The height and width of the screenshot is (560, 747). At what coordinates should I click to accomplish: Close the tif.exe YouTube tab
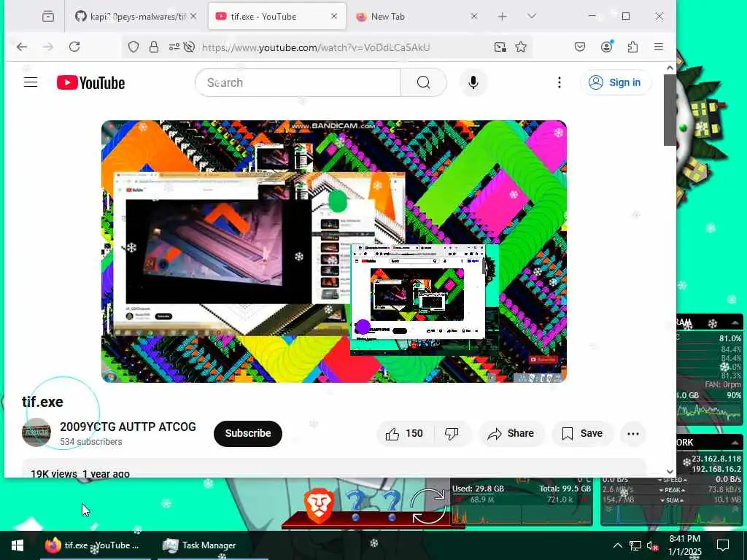tap(334, 16)
